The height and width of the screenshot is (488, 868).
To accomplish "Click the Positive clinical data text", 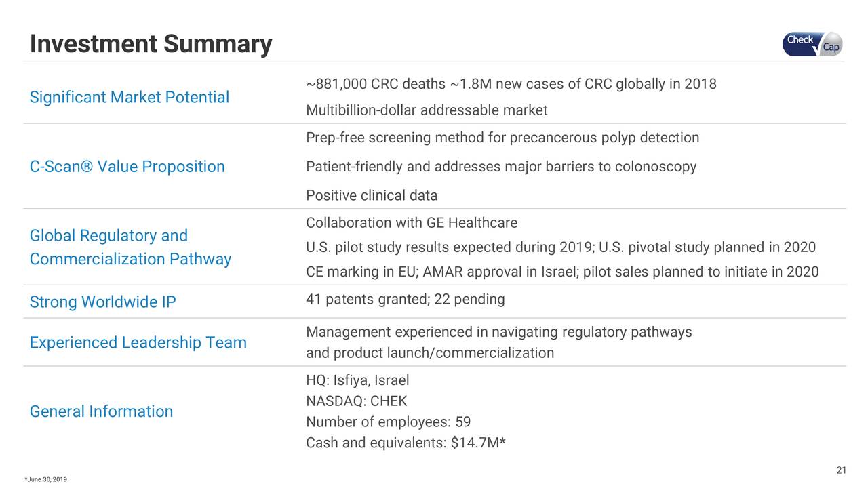I will point(372,196).
